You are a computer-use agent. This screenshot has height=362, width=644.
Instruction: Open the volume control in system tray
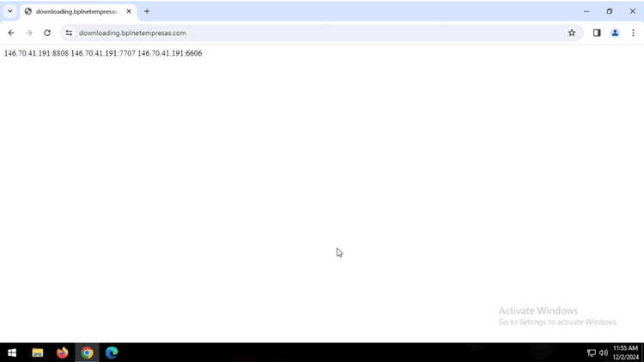click(604, 353)
